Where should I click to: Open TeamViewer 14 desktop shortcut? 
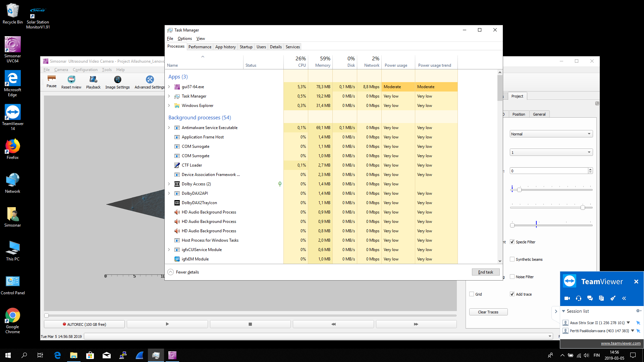pos(13,117)
